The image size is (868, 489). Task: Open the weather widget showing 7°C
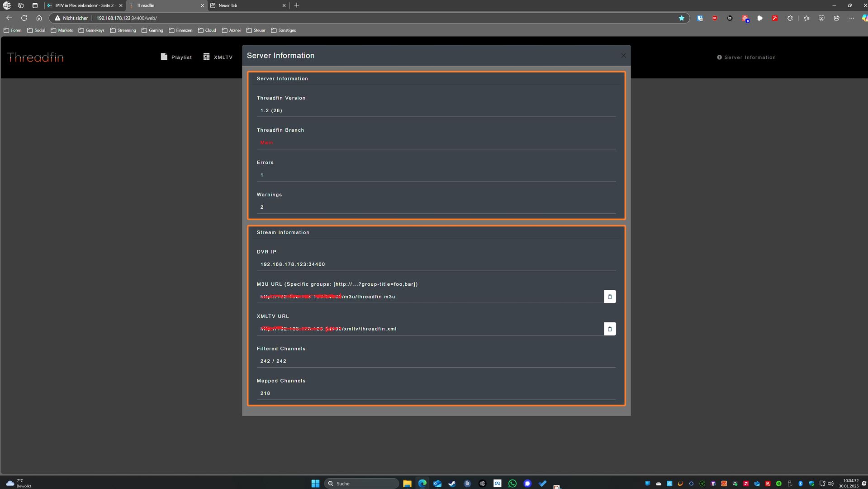coord(18,483)
